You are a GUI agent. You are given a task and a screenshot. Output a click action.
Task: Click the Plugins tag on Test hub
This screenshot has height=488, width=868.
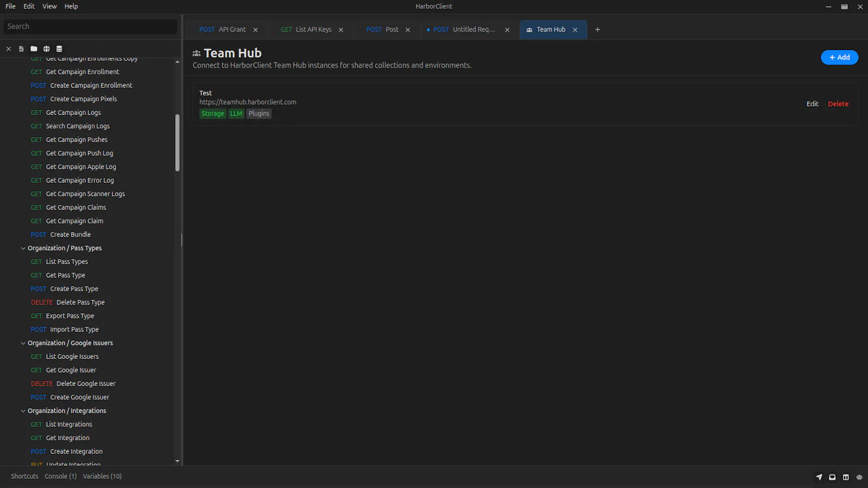point(259,114)
